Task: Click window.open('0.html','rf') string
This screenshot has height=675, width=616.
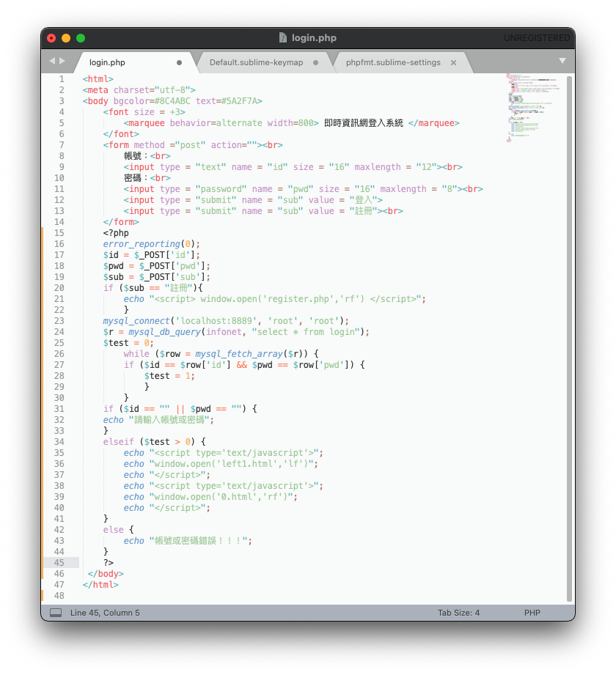Action: coord(221,496)
